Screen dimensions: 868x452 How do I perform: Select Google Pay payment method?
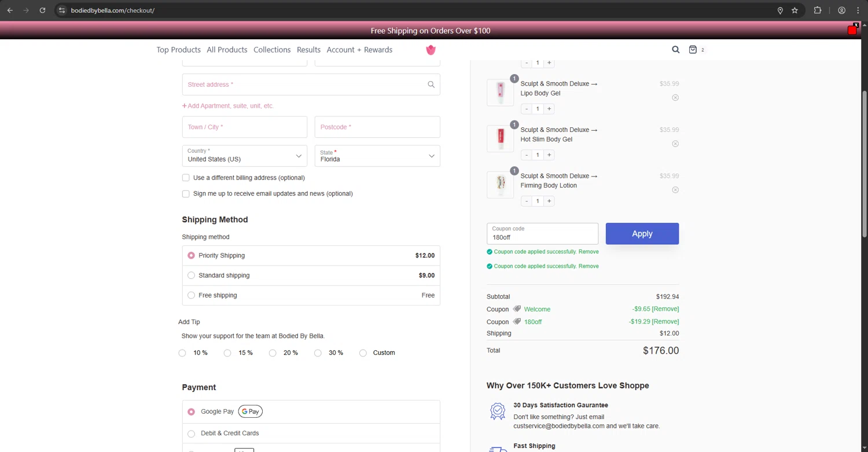click(x=191, y=411)
